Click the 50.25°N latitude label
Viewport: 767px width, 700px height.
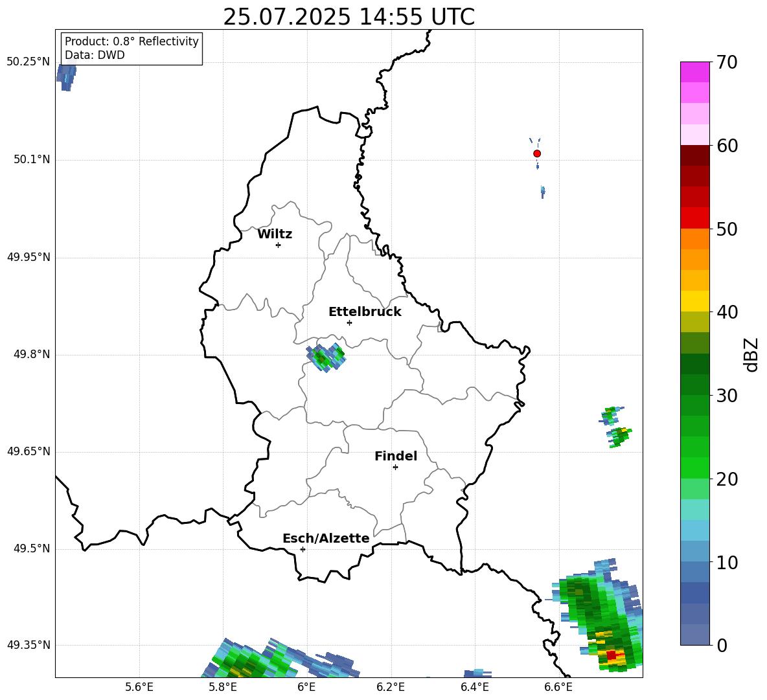[29, 62]
